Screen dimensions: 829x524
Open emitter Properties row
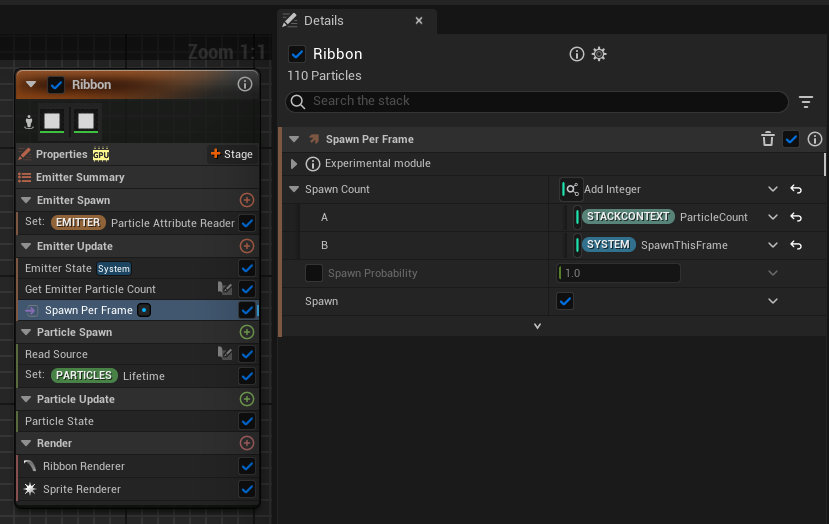(137, 154)
